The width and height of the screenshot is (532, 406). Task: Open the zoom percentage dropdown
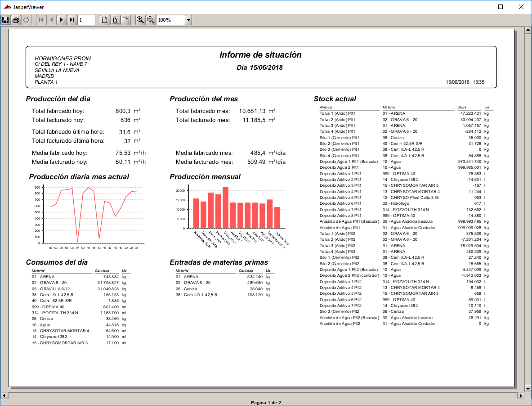188,20
